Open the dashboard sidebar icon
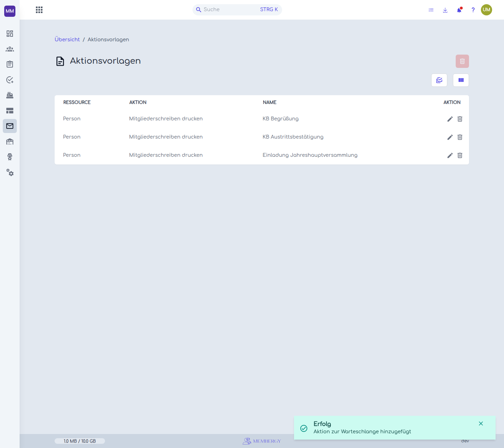The width and height of the screenshot is (504, 448). click(10, 34)
